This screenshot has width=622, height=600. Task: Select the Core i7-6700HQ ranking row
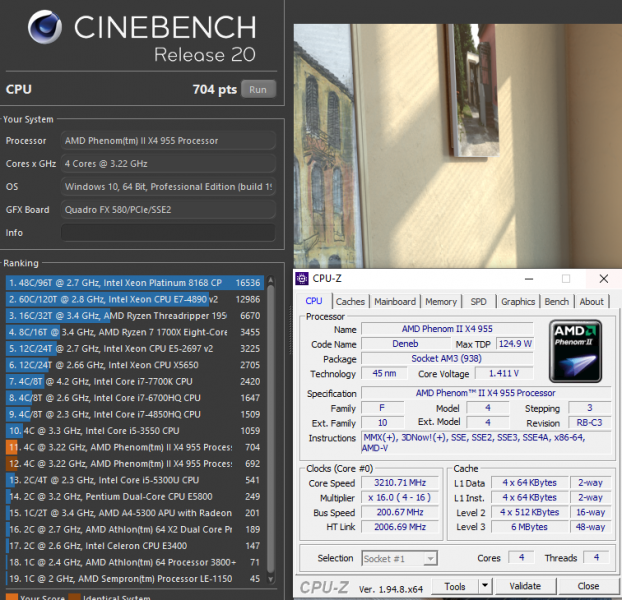[x=135, y=398]
